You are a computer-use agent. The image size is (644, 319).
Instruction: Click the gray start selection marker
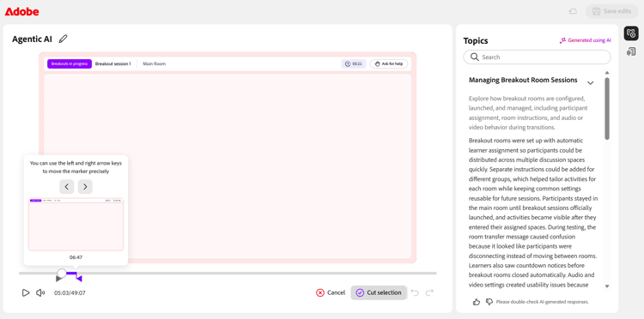(x=58, y=279)
